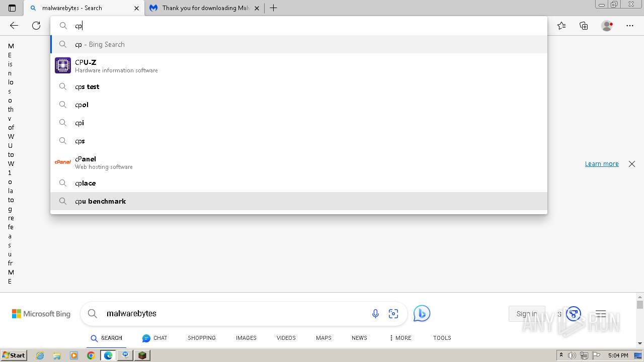Open Action Center flag tray icon
The height and width of the screenshot is (362, 644).
coord(596,355)
